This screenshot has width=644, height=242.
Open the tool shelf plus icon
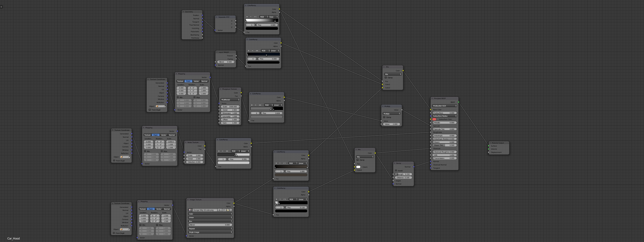tap(1, 7)
